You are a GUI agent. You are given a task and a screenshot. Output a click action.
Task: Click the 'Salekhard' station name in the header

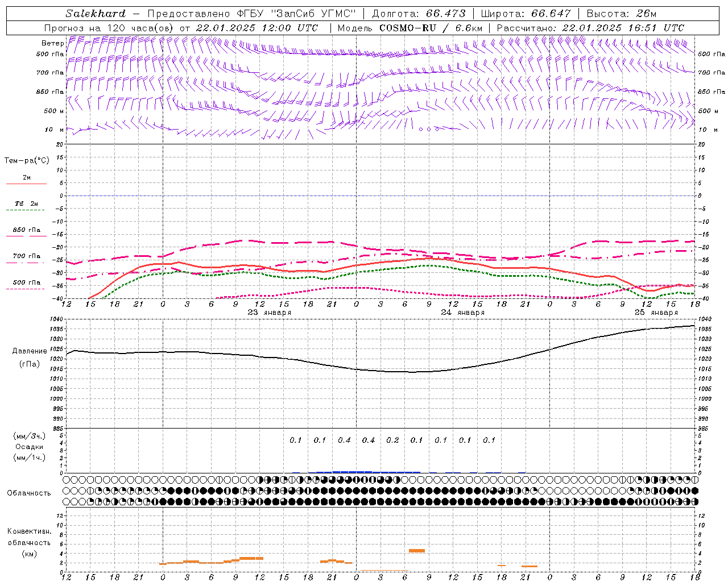coord(95,14)
